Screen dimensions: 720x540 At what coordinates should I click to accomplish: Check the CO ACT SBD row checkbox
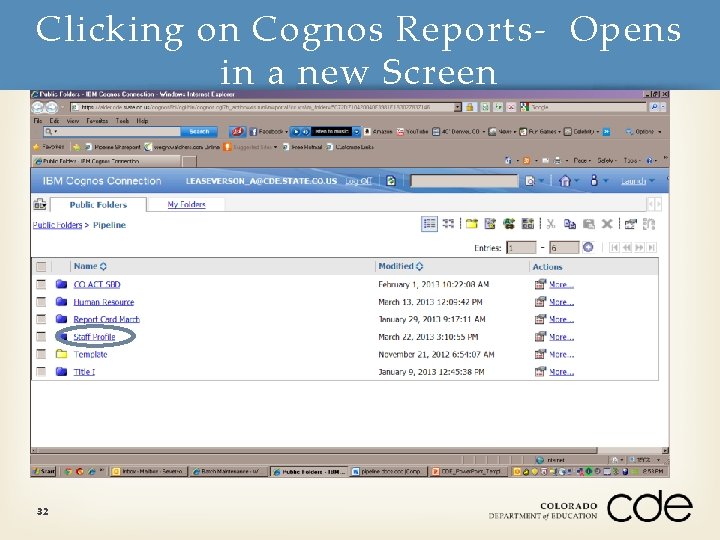41,285
